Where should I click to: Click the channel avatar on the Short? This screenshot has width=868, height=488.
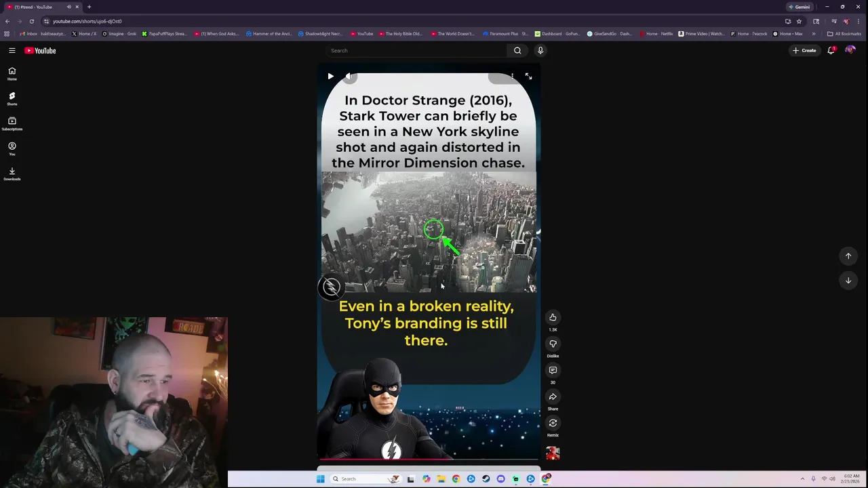[331, 287]
